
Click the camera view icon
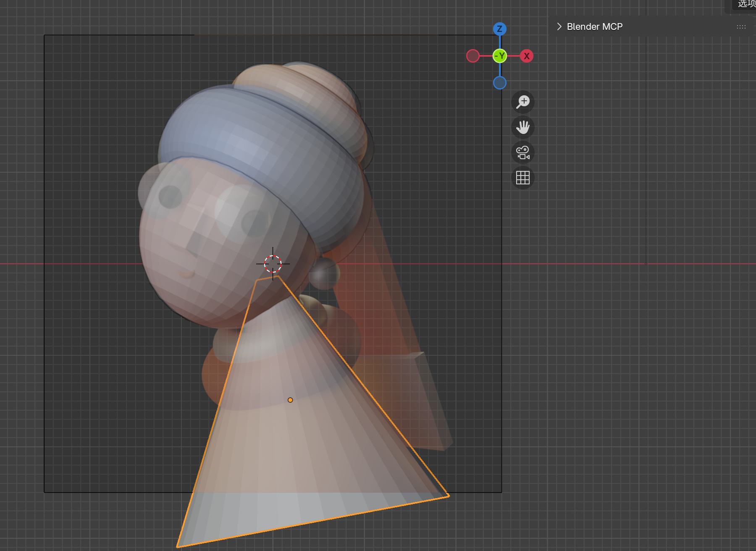522,153
